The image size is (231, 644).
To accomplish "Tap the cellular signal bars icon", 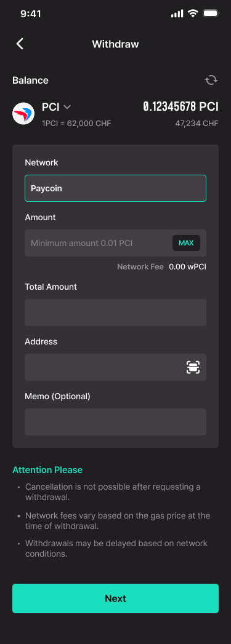I will pyautogui.click(x=177, y=14).
